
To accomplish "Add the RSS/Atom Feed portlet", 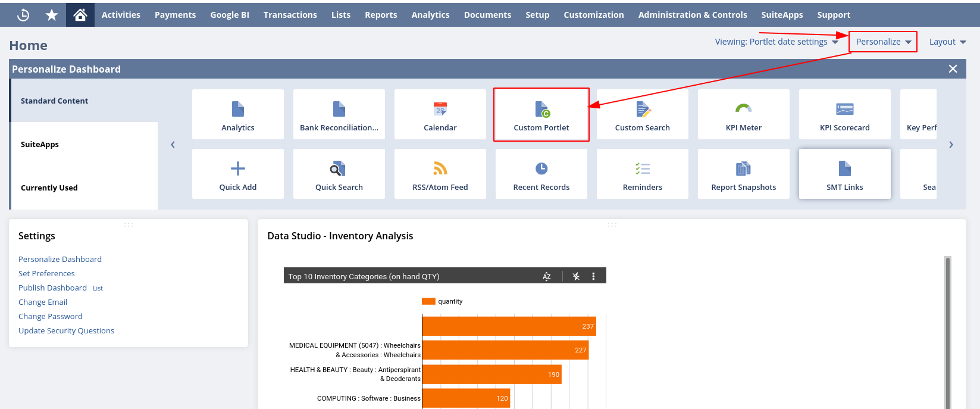I will click(x=440, y=174).
